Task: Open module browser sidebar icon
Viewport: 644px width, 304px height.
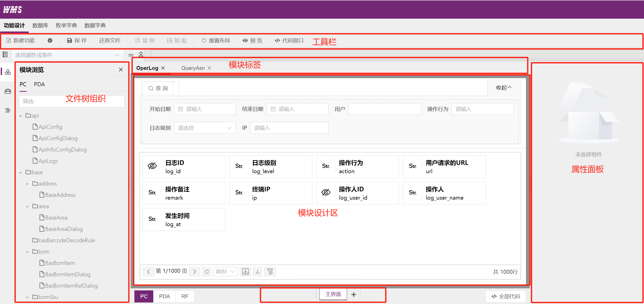Action: [x=8, y=72]
